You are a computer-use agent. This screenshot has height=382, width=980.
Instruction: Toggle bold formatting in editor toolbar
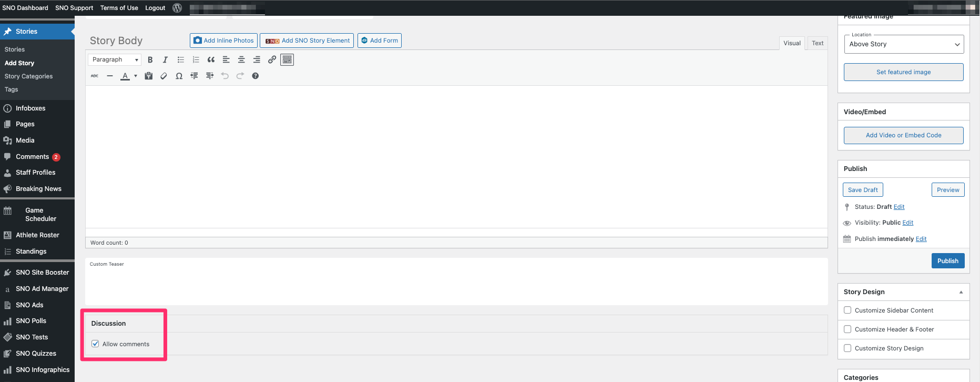(150, 60)
